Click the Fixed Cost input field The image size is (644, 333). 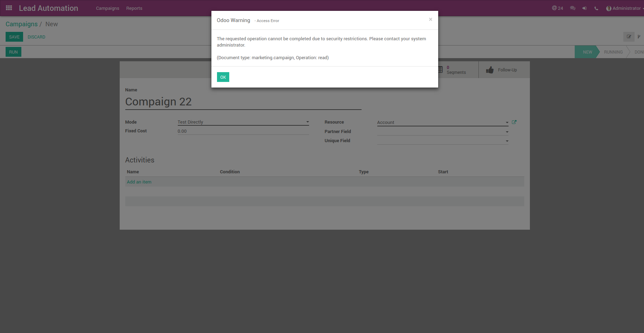click(x=243, y=131)
